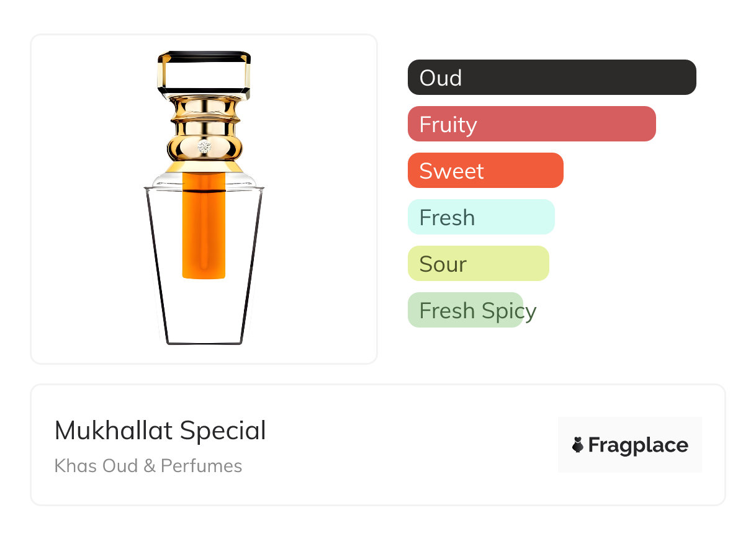Click the diamond gem on the gold collar
This screenshot has height=536, width=756.
pos(204,147)
